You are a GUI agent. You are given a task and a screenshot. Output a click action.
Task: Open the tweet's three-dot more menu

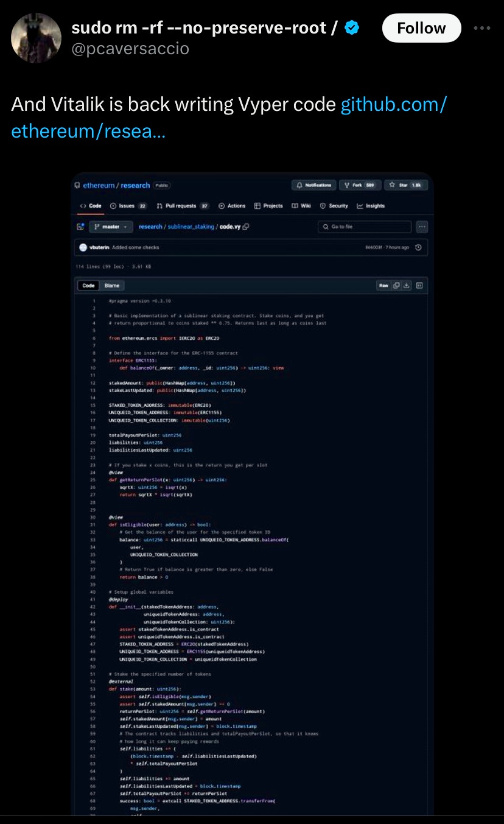[481, 28]
